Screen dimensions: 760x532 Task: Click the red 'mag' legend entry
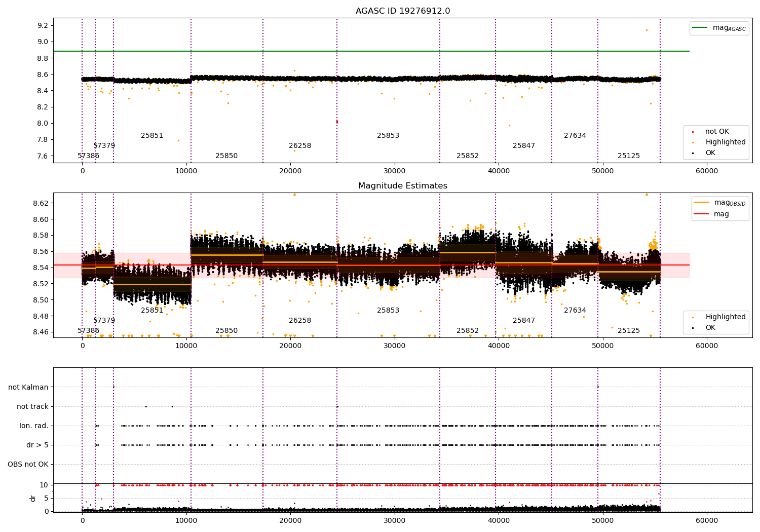coord(712,214)
